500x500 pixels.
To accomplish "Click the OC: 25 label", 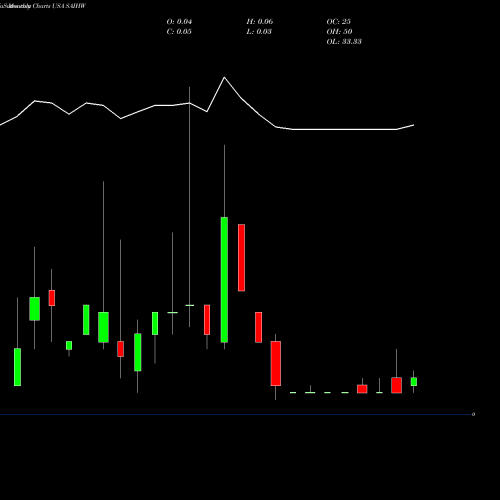I will click(x=339, y=22).
